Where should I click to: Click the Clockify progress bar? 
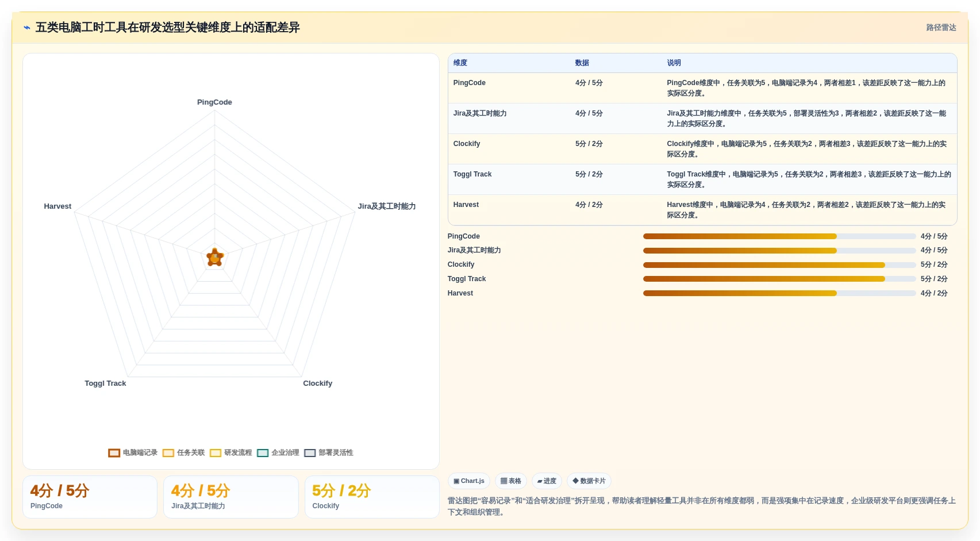pos(779,265)
